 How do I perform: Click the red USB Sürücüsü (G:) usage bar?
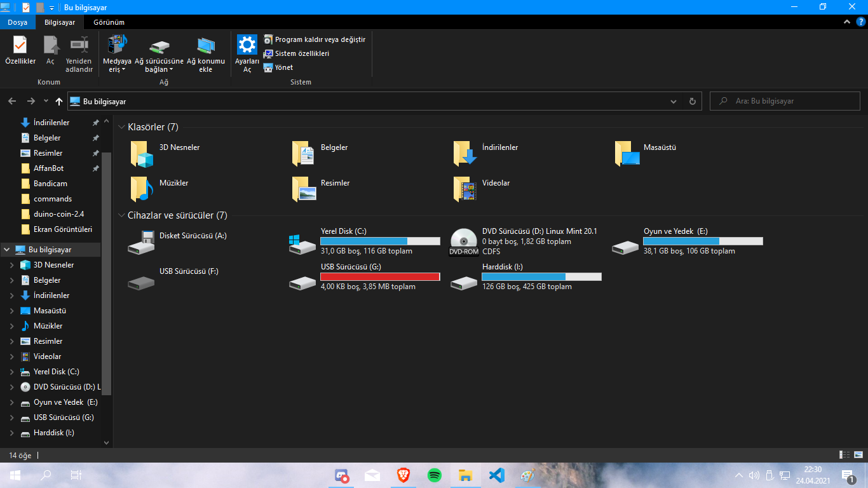point(380,277)
